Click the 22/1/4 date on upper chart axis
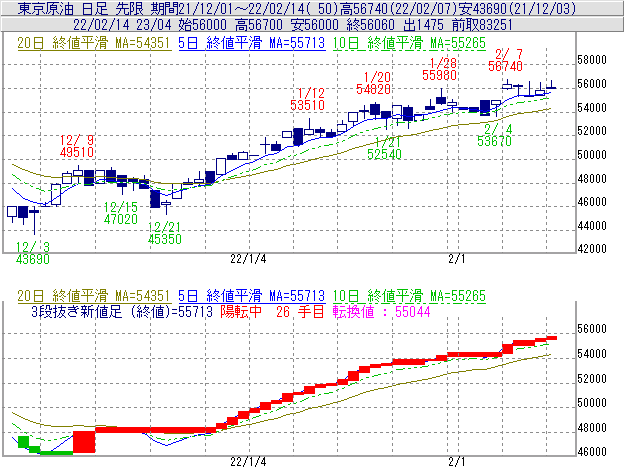The image size is (624, 475). click(247, 257)
